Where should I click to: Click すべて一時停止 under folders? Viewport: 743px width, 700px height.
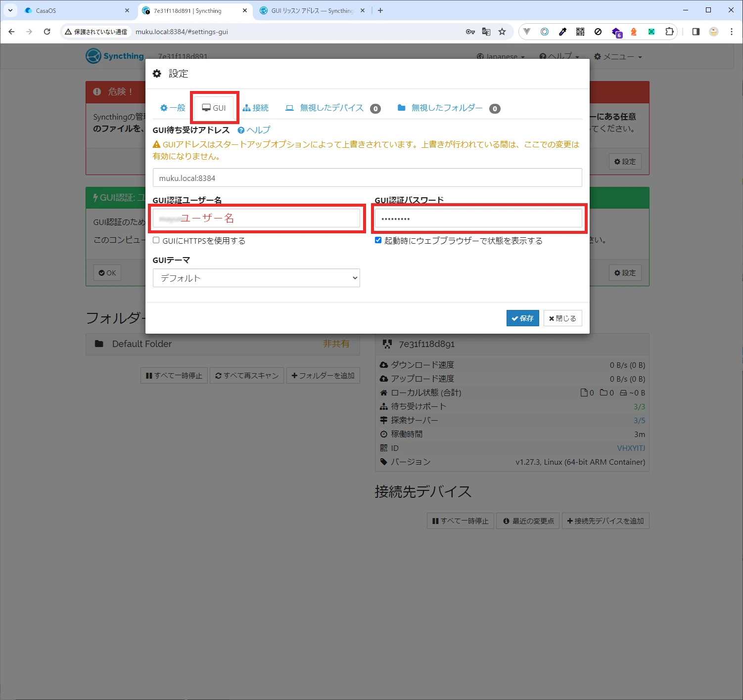pos(174,376)
